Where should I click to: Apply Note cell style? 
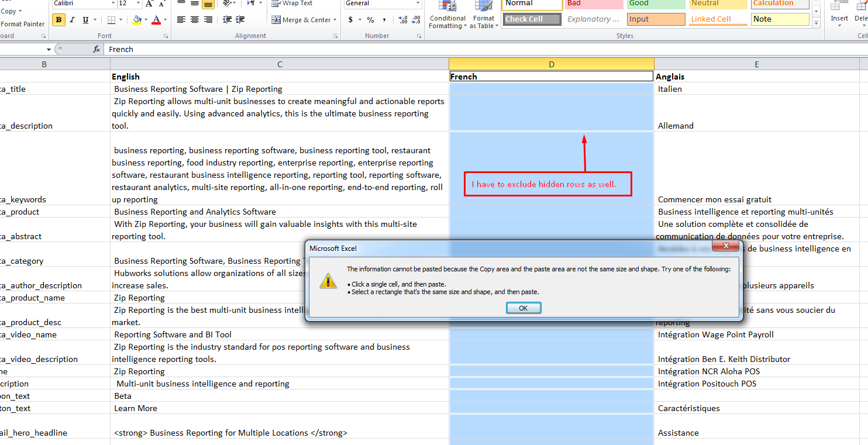point(780,19)
